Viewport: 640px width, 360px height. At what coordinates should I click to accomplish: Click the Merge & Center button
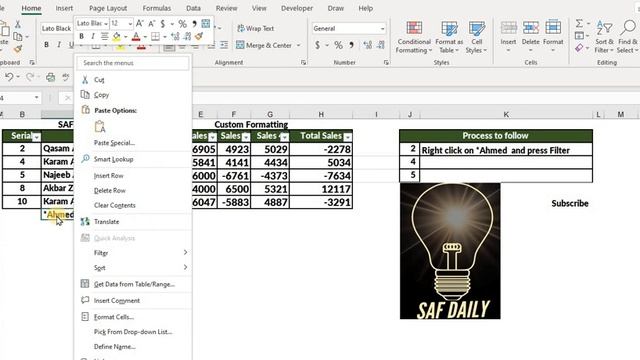click(264, 45)
